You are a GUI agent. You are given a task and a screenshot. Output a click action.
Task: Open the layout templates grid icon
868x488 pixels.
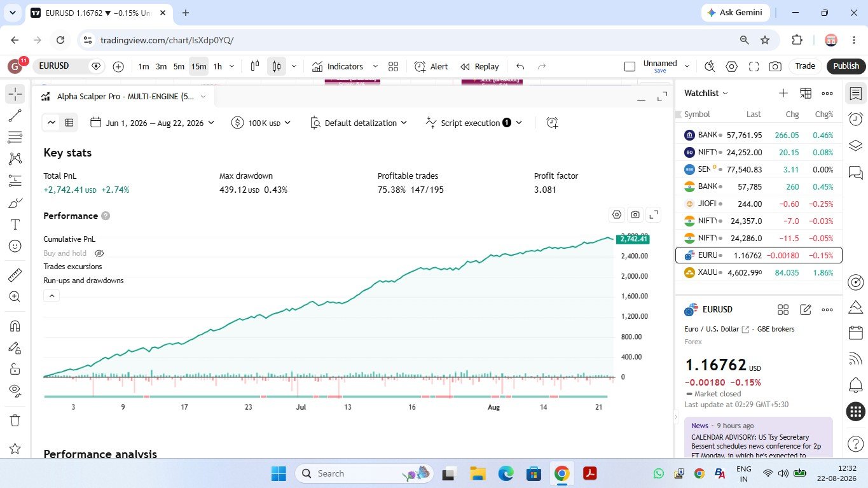(393, 66)
